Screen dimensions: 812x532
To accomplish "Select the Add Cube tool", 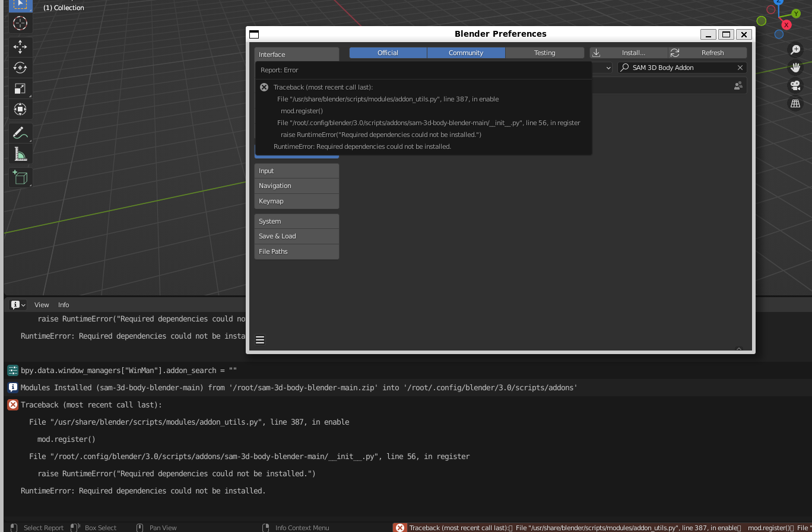I will click(20, 177).
